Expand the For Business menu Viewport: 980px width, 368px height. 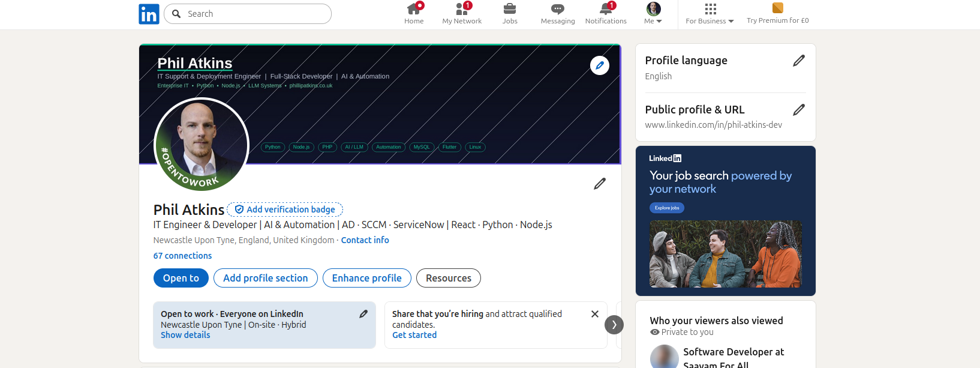710,14
